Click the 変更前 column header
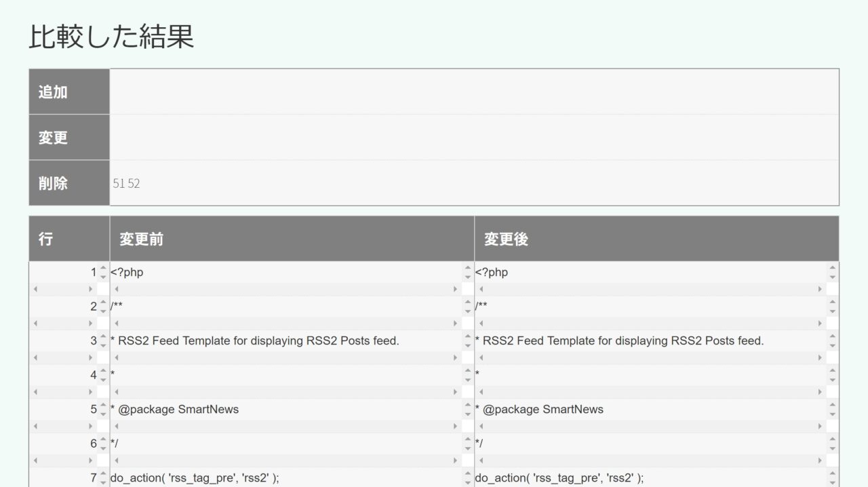The height and width of the screenshot is (487, 868). point(292,239)
